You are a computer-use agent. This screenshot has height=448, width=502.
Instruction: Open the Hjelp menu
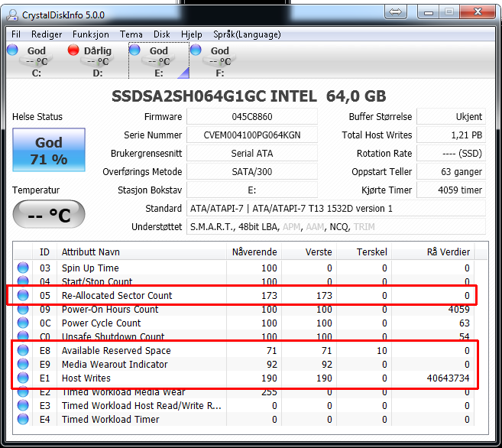[192, 34]
